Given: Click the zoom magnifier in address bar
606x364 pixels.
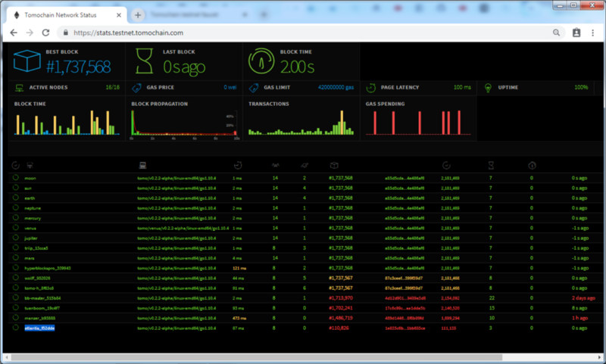Looking at the screenshot, I should tap(557, 33).
